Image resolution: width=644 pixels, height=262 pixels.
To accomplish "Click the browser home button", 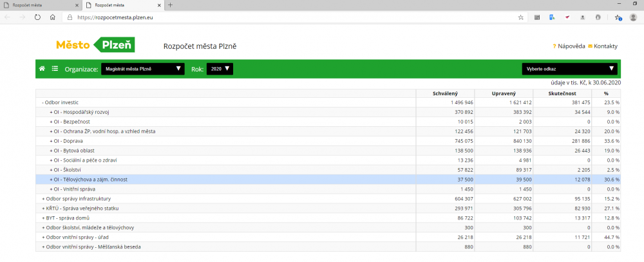I will pyautogui.click(x=53, y=17).
